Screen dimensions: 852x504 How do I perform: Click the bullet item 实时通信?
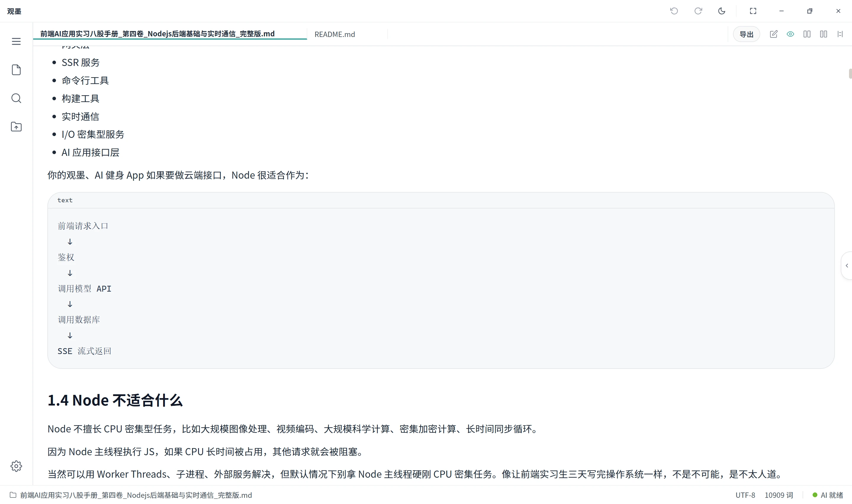[x=80, y=117]
